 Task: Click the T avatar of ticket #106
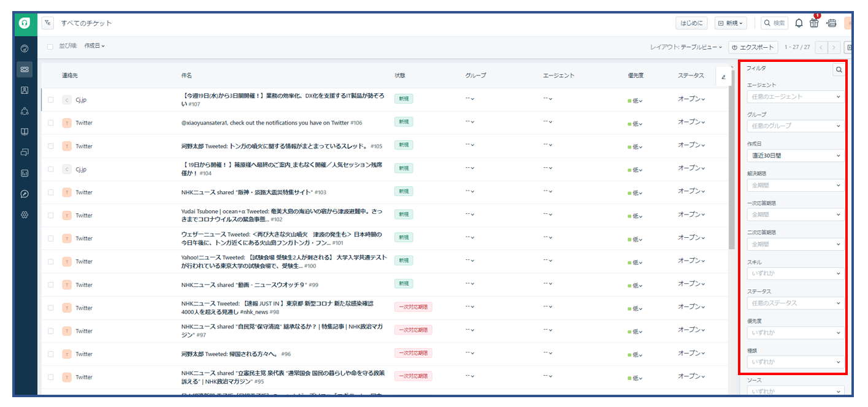[67, 123]
